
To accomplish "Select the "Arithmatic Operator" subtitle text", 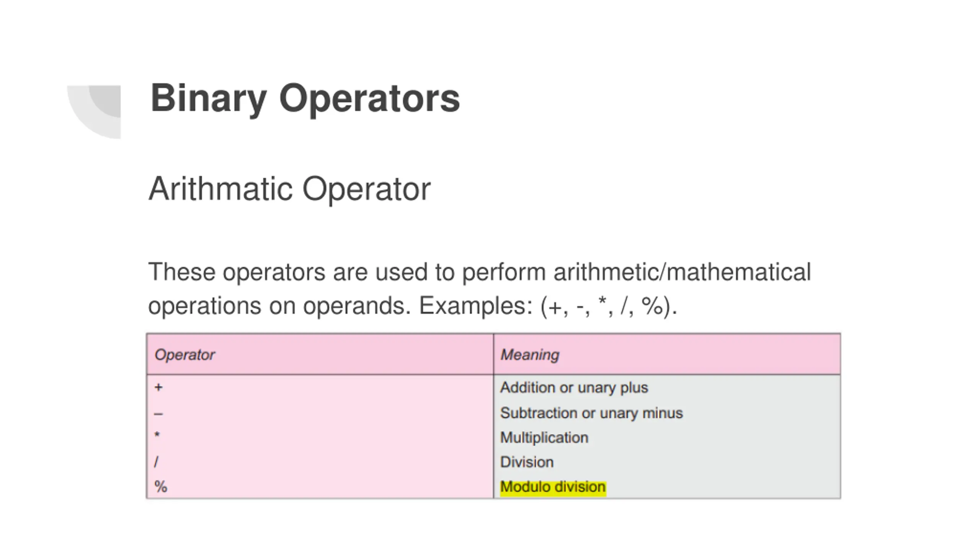I will point(289,189).
